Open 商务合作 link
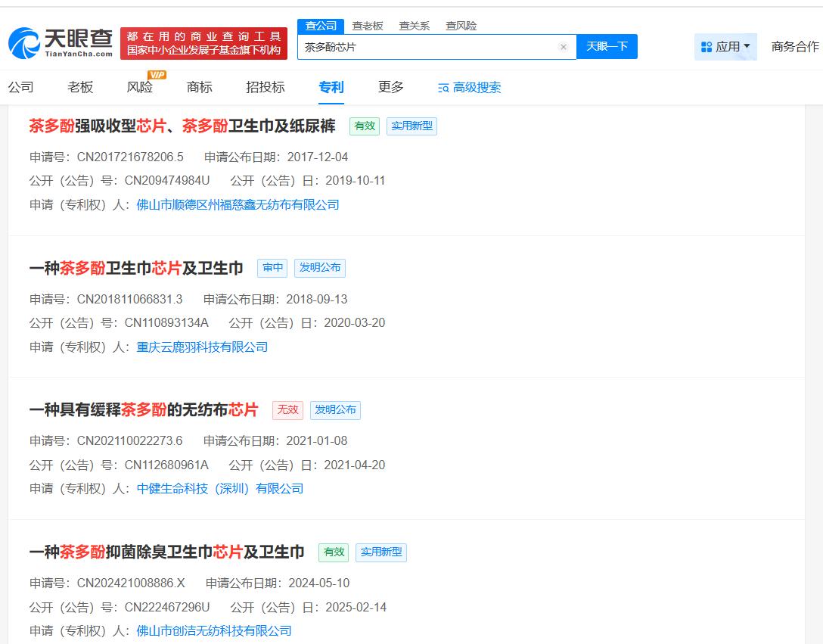The height and width of the screenshot is (644, 823). click(x=795, y=47)
